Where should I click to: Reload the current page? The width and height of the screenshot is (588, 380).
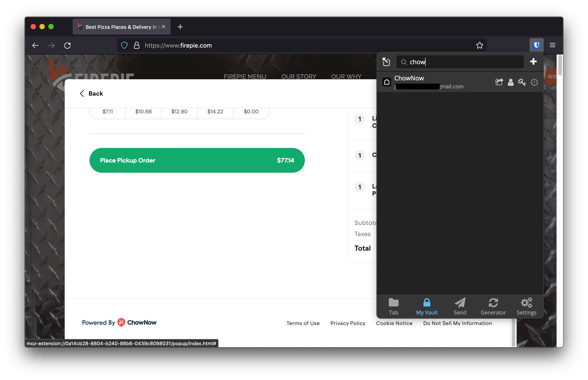click(67, 45)
